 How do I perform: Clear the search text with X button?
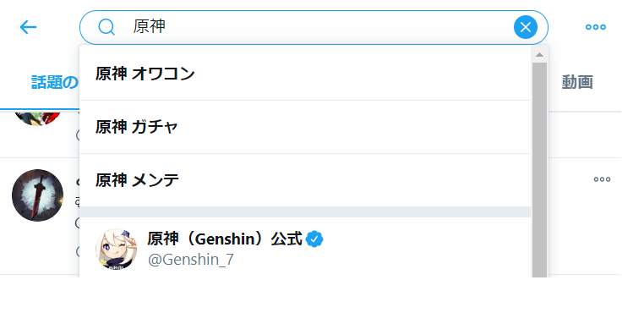pos(526,27)
